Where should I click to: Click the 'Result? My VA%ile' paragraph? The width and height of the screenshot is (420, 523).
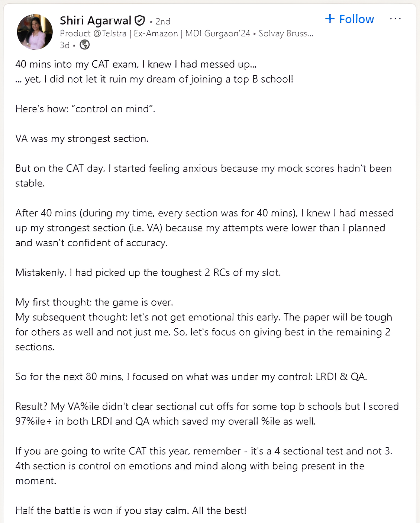207,414
